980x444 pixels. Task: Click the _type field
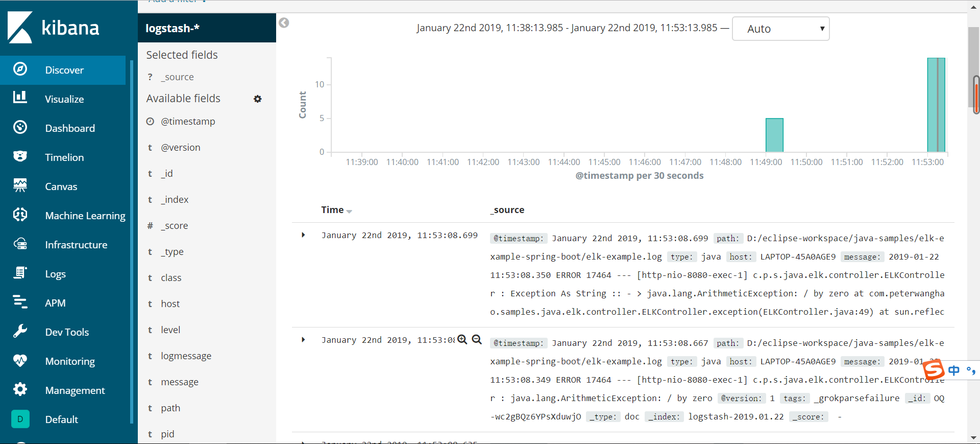(172, 252)
